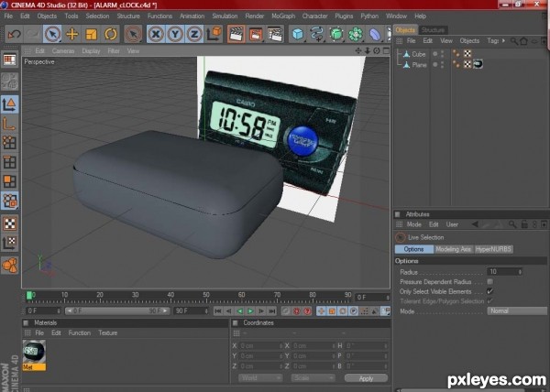Screen dimensions: 550x392
Task: Select the Cube object in Objects manager
Action: [x=419, y=54]
